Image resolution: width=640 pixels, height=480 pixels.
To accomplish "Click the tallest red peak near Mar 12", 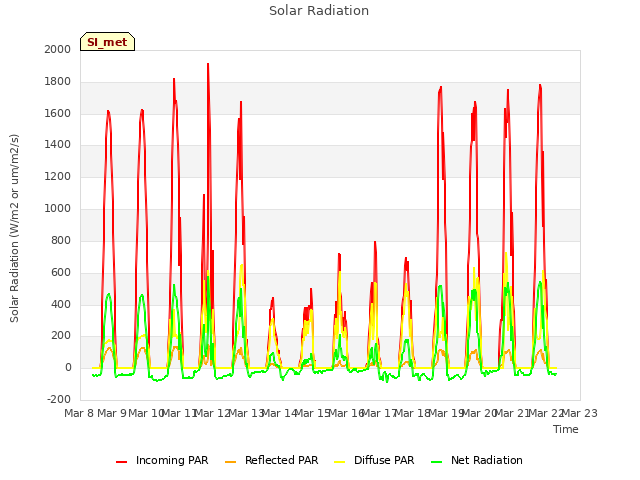I will coord(208,64).
